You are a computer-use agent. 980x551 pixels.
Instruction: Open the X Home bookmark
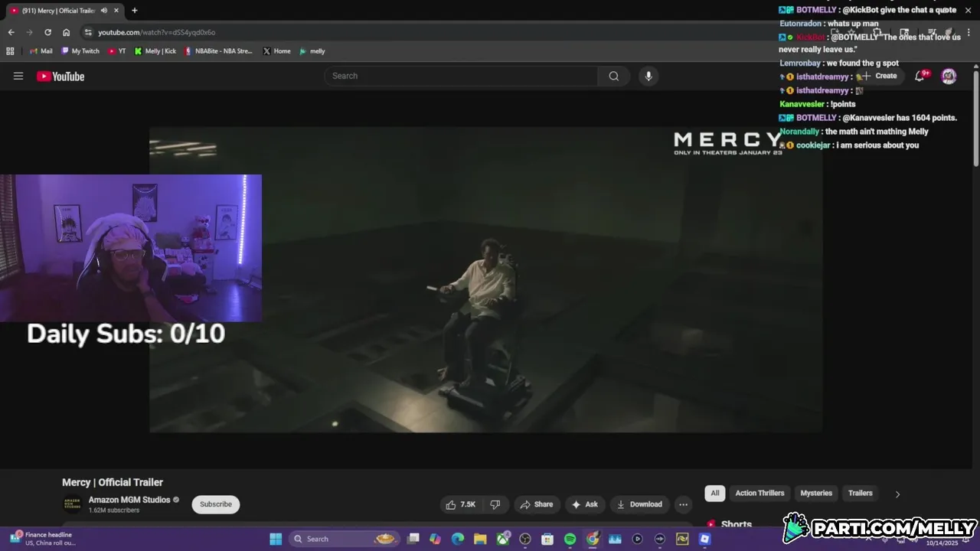point(276,51)
